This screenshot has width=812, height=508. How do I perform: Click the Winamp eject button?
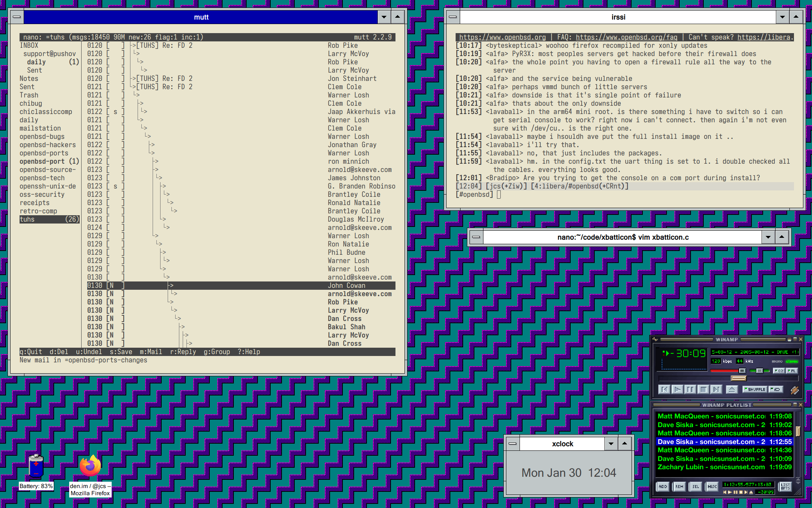point(732,389)
